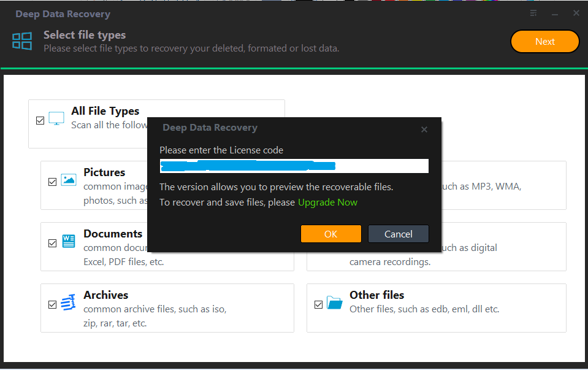Image resolution: width=588 pixels, height=370 pixels.
Task: Click the Documents heading text
Action: pyautogui.click(x=113, y=234)
